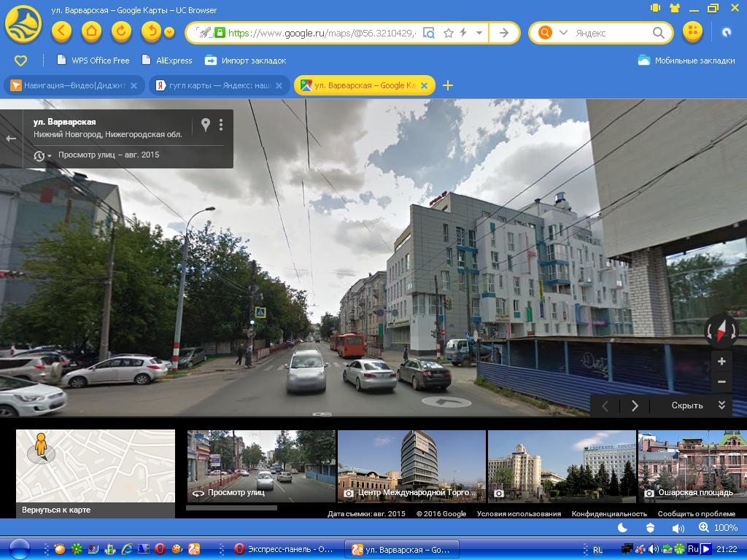The height and width of the screenshot is (560, 747).
Task: Open the untitled photo with Сбербанк building
Action: coord(562,466)
